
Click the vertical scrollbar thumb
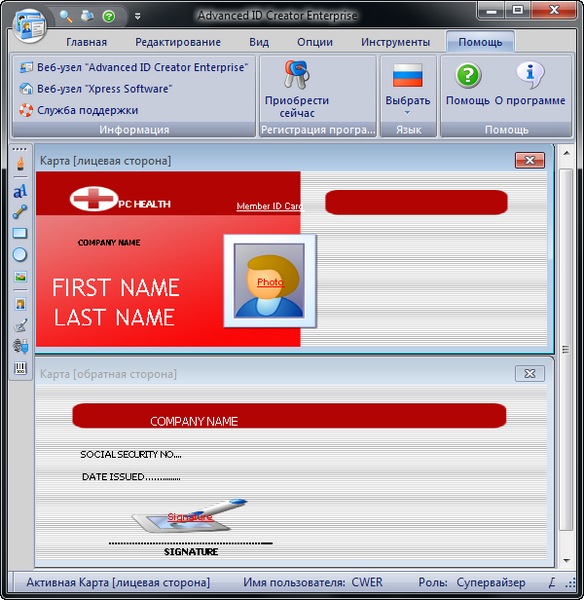(566, 349)
